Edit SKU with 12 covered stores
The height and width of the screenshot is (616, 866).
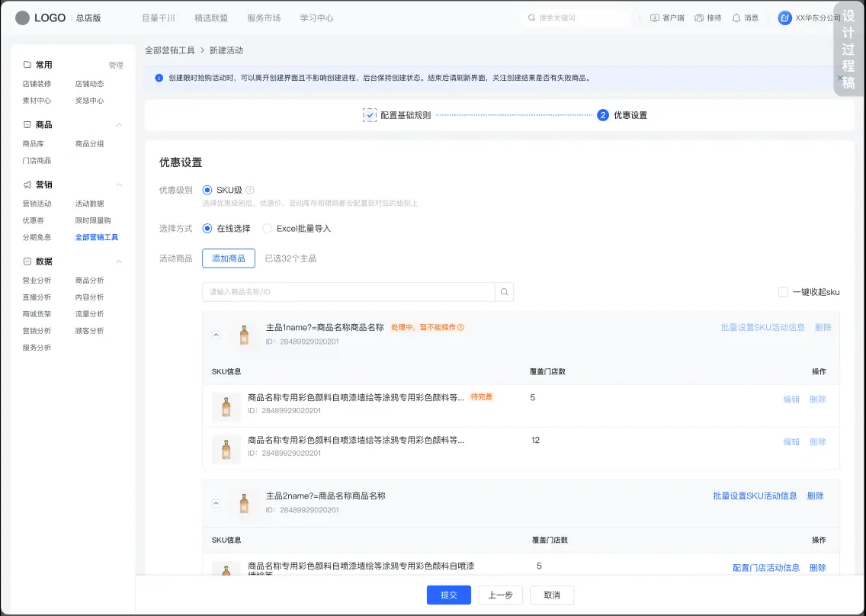point(791,441)
